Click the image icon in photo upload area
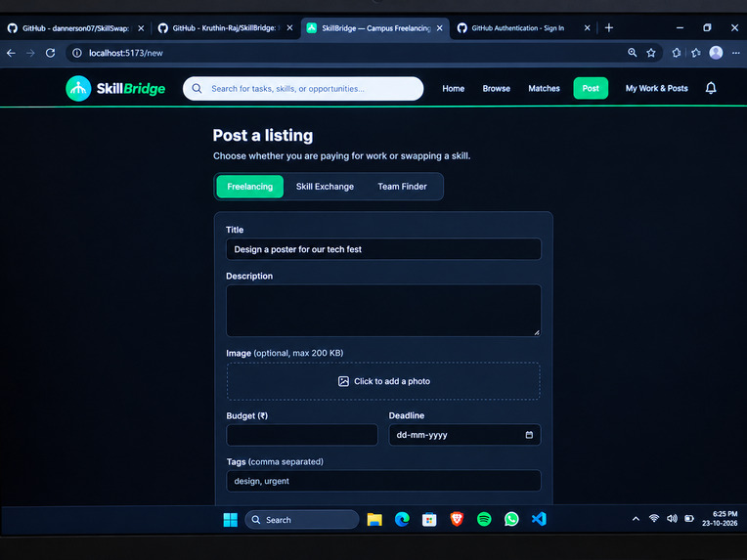This screenshot has width=747, height=560. [x=343, y=381]
